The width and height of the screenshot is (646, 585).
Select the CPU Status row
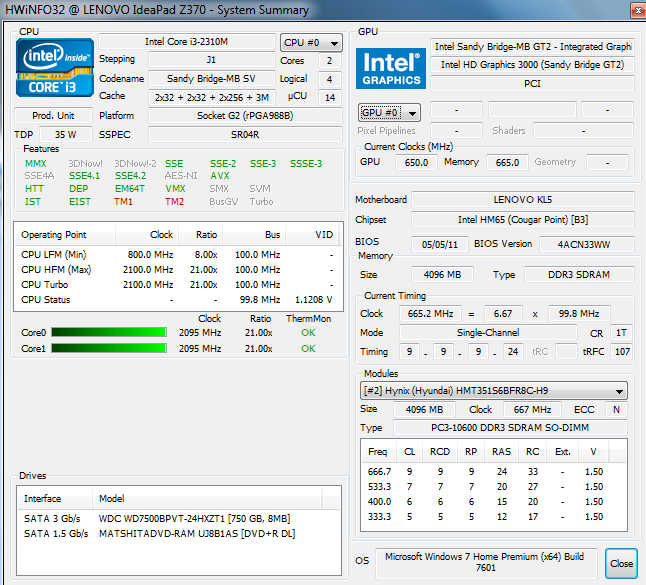178,300
